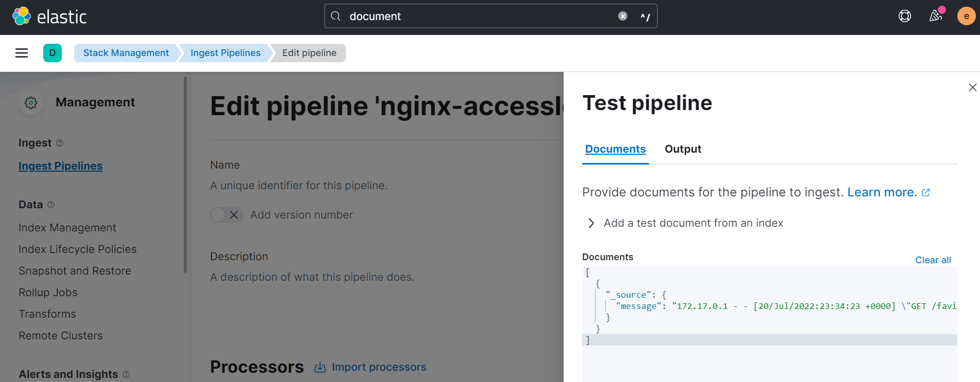
Task: Open the user avatar menu
Action: point(966,16)
